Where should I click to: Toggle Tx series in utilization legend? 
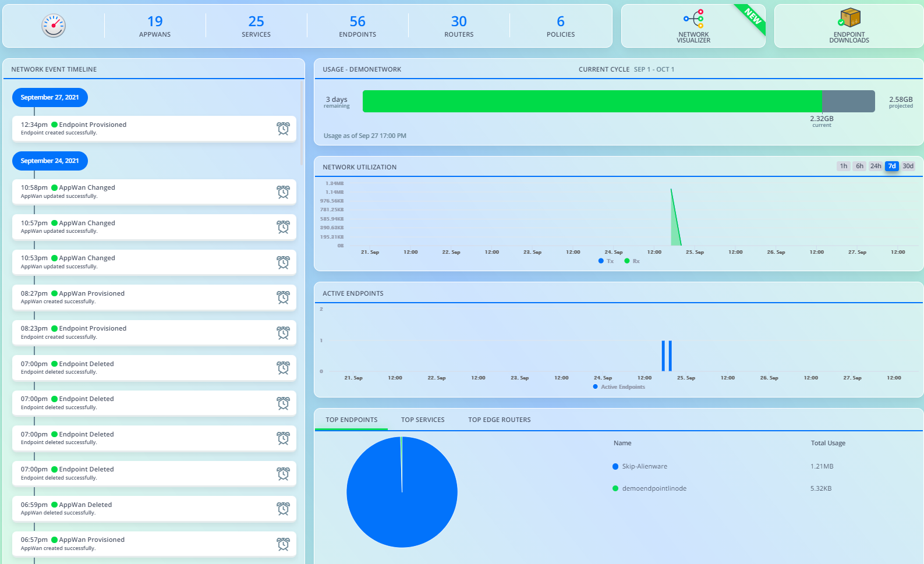click(606, 261)
